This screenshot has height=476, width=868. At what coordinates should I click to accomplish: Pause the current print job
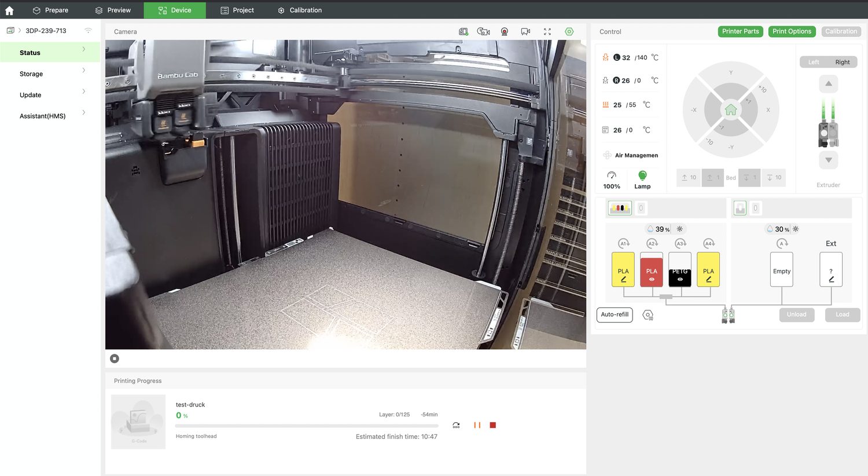tap(477, 425)
